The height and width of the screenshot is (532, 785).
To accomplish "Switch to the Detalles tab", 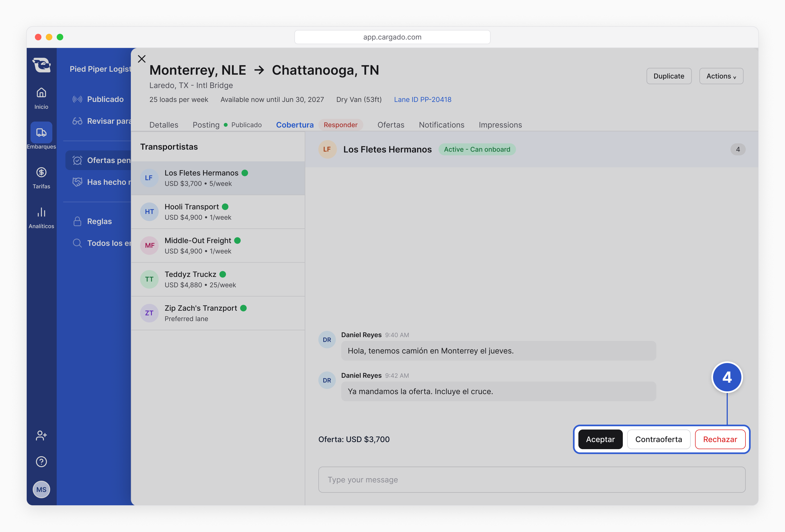I will 164,125.
